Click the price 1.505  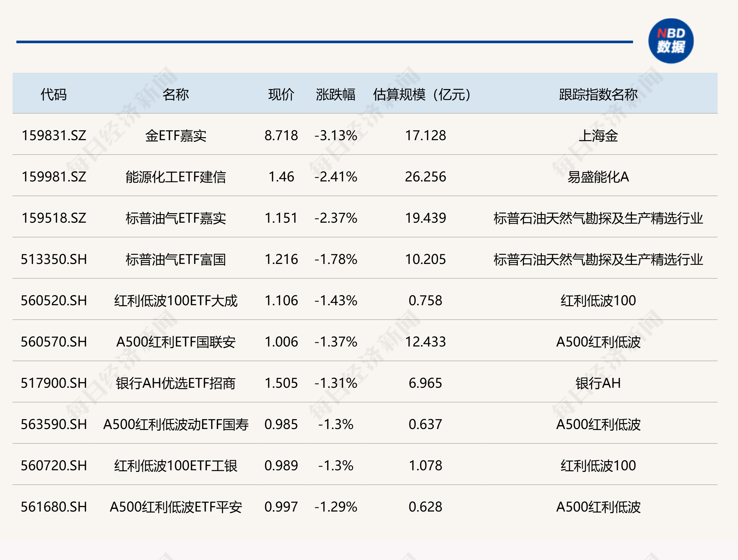click(x=281, y=383)
